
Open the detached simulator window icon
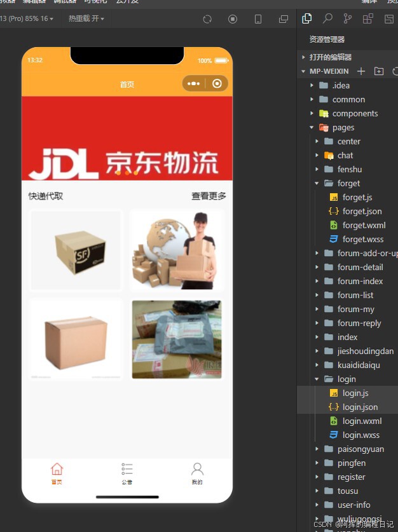coord(284,19)
